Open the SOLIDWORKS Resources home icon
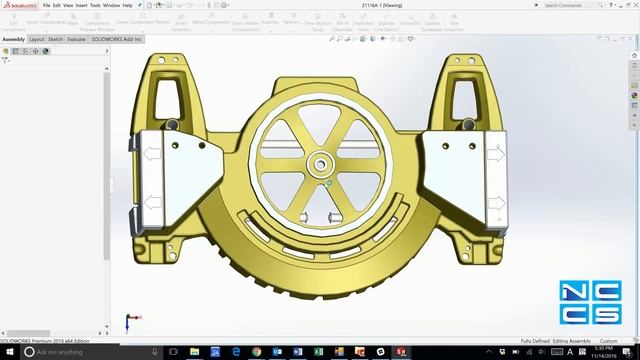The width and height of the screenshot is (640, 360). pos(634,55)
